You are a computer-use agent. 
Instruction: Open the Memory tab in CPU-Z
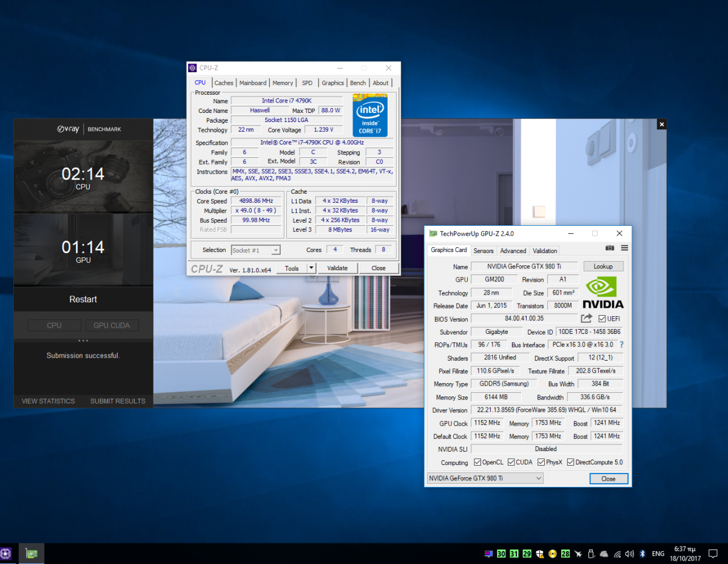click(283, 83)
